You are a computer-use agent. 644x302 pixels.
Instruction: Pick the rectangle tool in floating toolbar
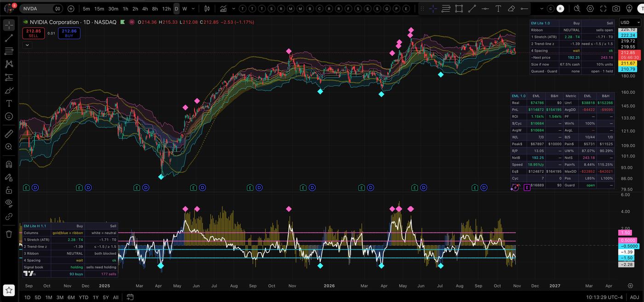click(x=459, y=9)
